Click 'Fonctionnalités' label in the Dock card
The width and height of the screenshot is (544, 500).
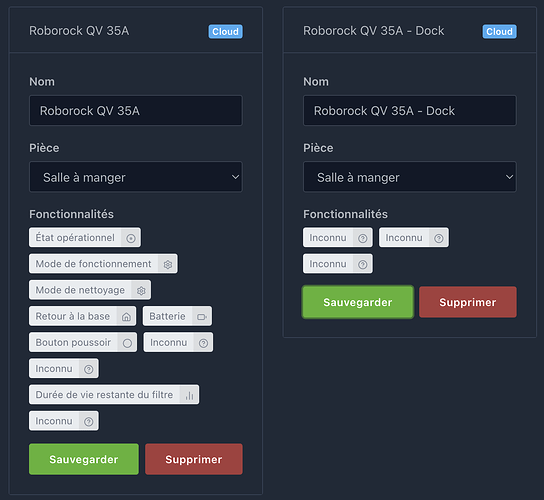coord(346,214)
